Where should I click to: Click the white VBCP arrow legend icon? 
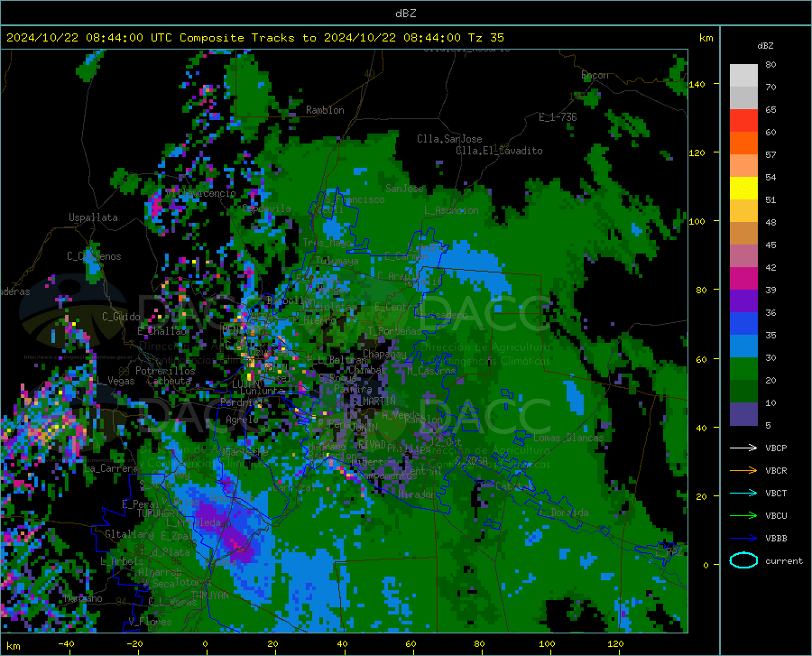click(743, 448)
